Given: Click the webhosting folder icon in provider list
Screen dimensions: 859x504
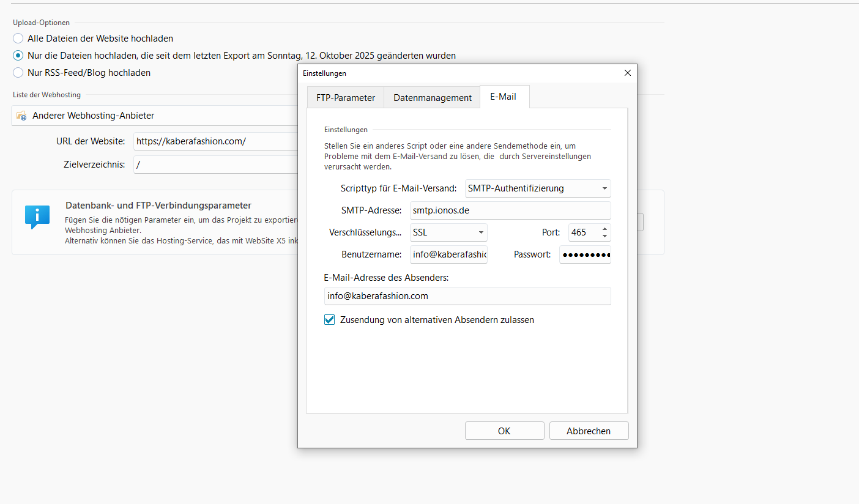Looking at the screenshot, I should click(21, 116).
